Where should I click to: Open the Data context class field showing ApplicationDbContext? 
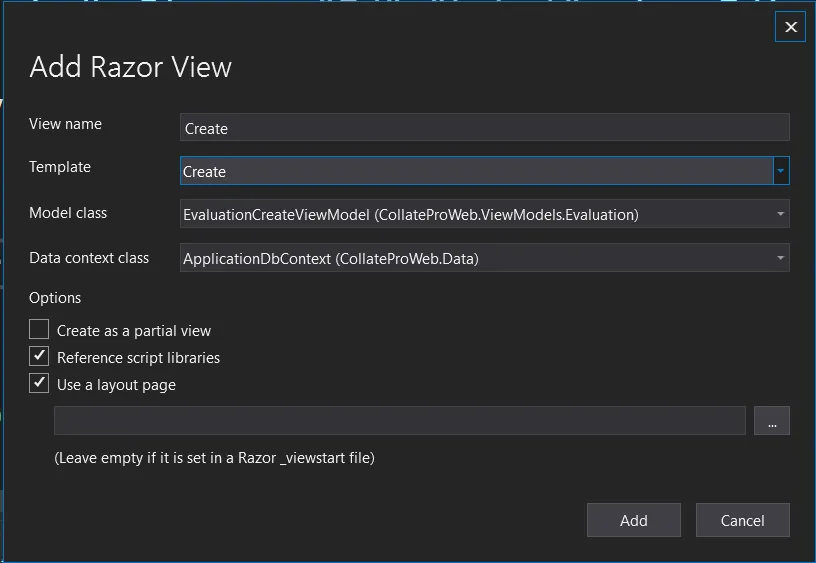pyautogui.click(x=476, y=259)
